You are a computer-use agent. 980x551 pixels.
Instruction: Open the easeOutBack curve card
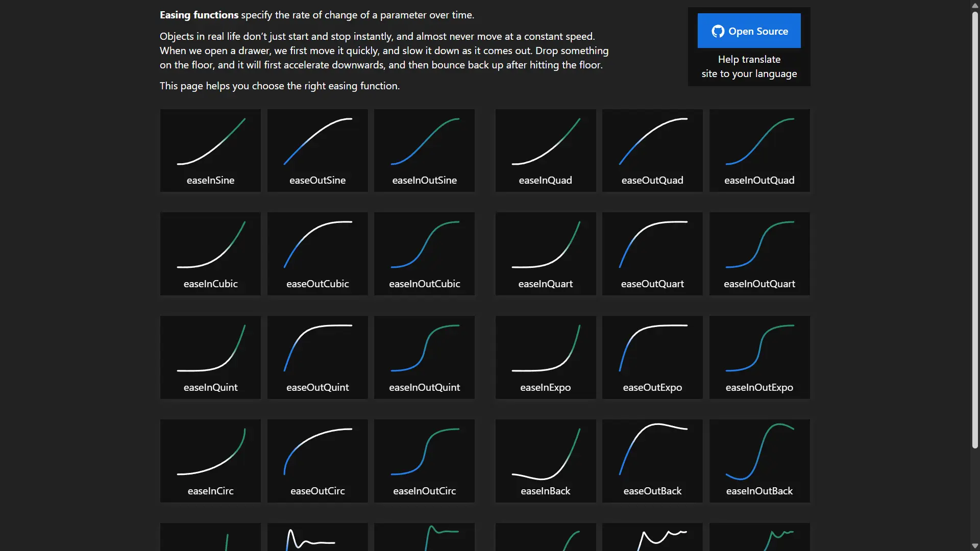coord(652,461)
